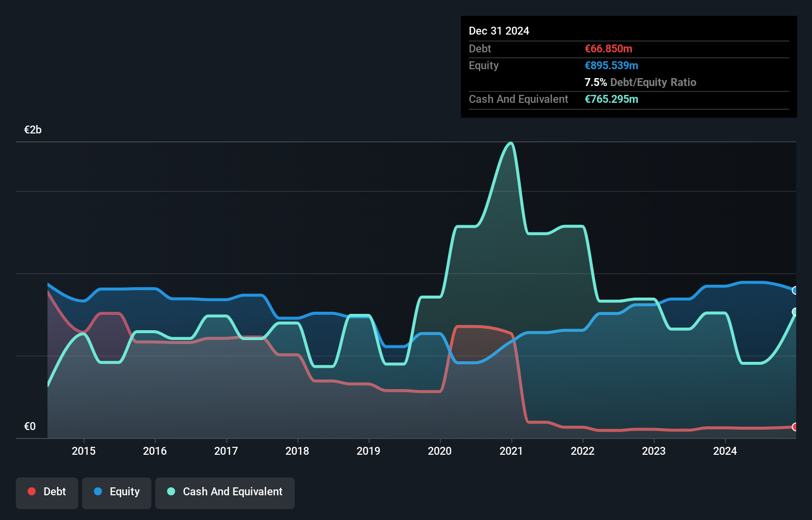Viewport: 812px width, 520px height.
Task: Toggle the Cash And Equivalent series visibility
Action: (225, 492)
